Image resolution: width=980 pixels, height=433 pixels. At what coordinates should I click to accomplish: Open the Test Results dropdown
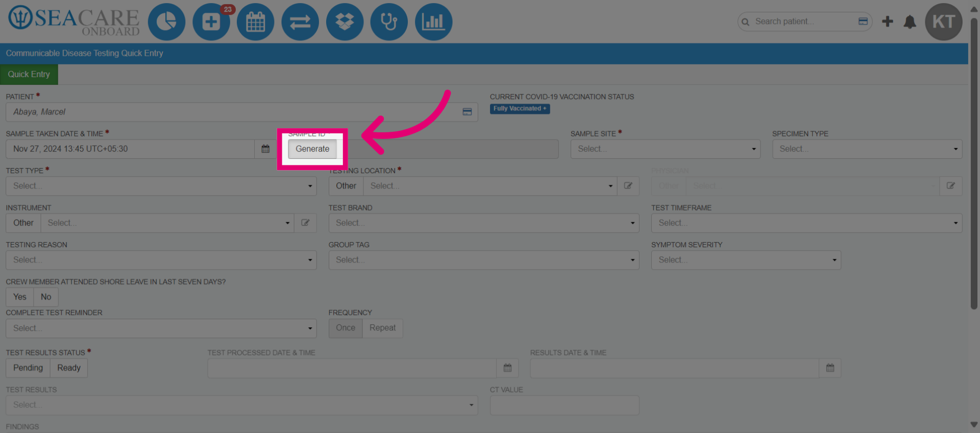[242, 405]
